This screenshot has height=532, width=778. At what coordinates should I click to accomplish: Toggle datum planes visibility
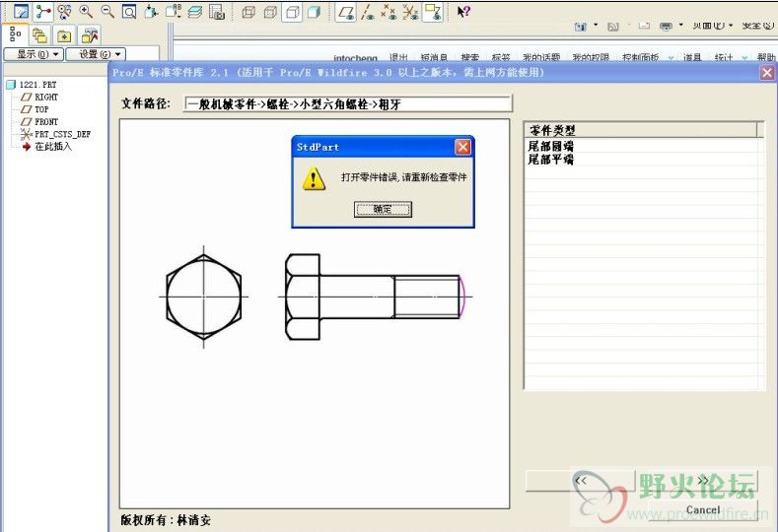pos(346,12)
